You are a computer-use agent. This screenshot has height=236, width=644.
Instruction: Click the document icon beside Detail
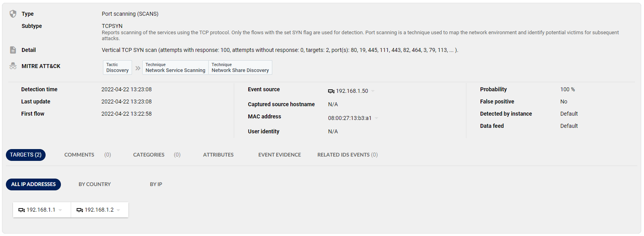tap(13, 50)
